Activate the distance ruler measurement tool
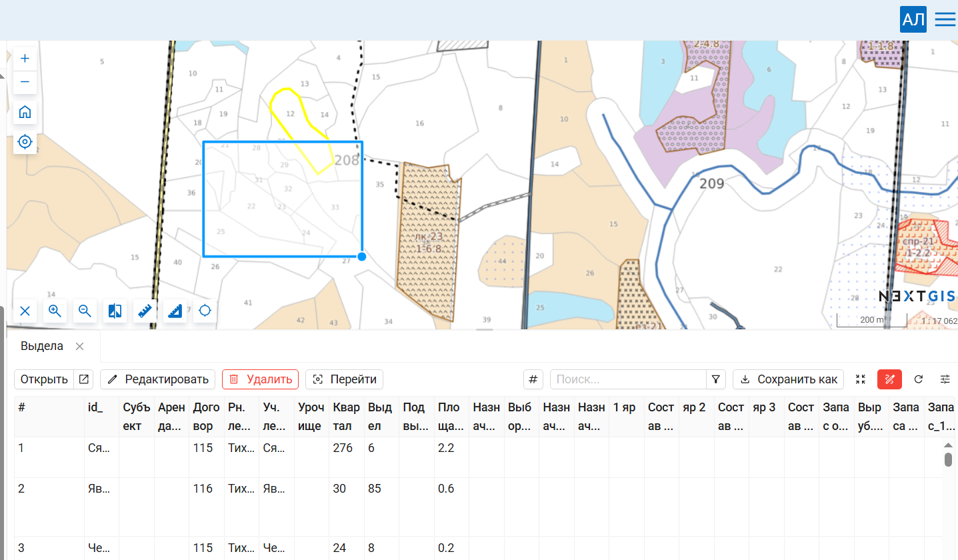958x560 pixels. tap(145, 311)
